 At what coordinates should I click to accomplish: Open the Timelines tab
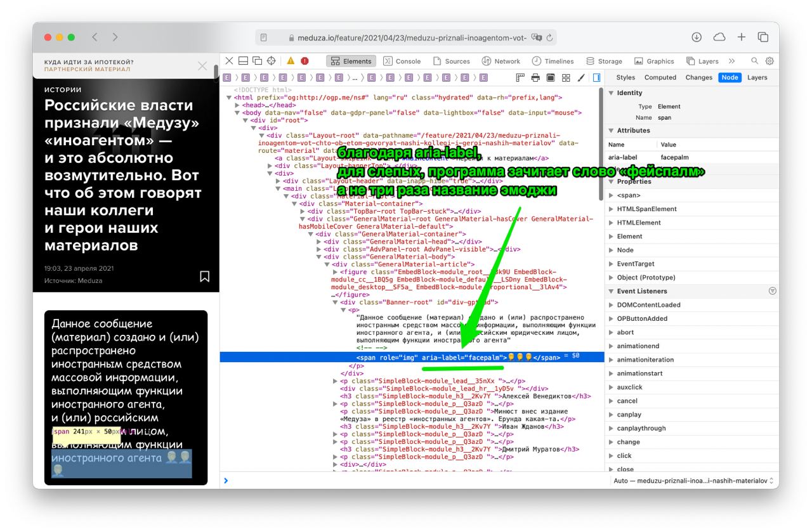point(553,62)
